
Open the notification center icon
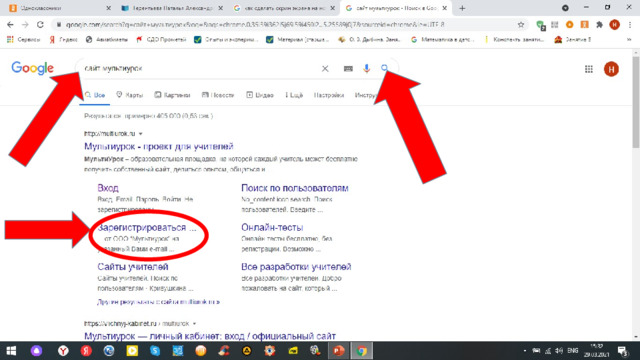point(622,351)
